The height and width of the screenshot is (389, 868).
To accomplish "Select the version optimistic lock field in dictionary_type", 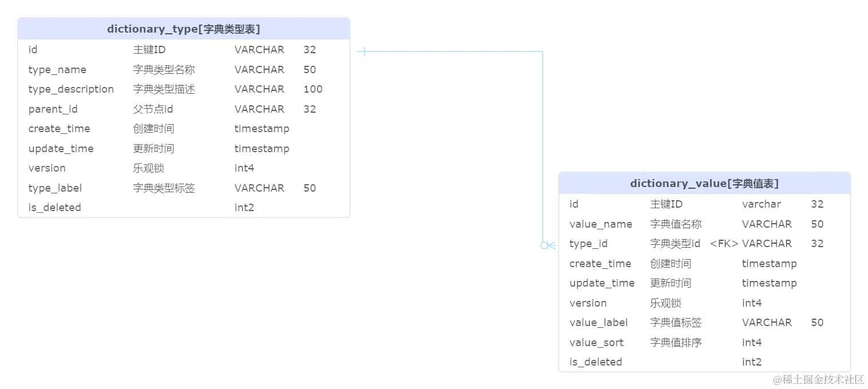I will tap(115, 168).
